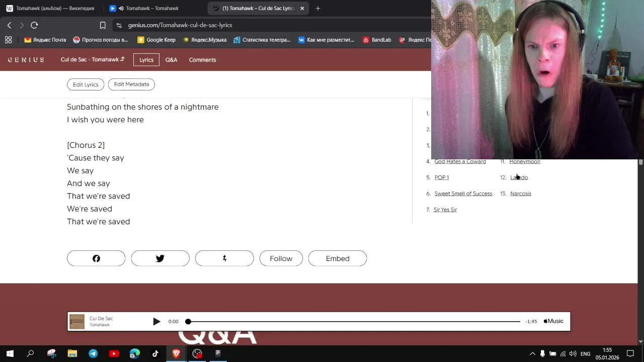Viewport: 644px width, 362px height.
Task: Click the Edit Lyrics button
Action: (x=86, y=84)
